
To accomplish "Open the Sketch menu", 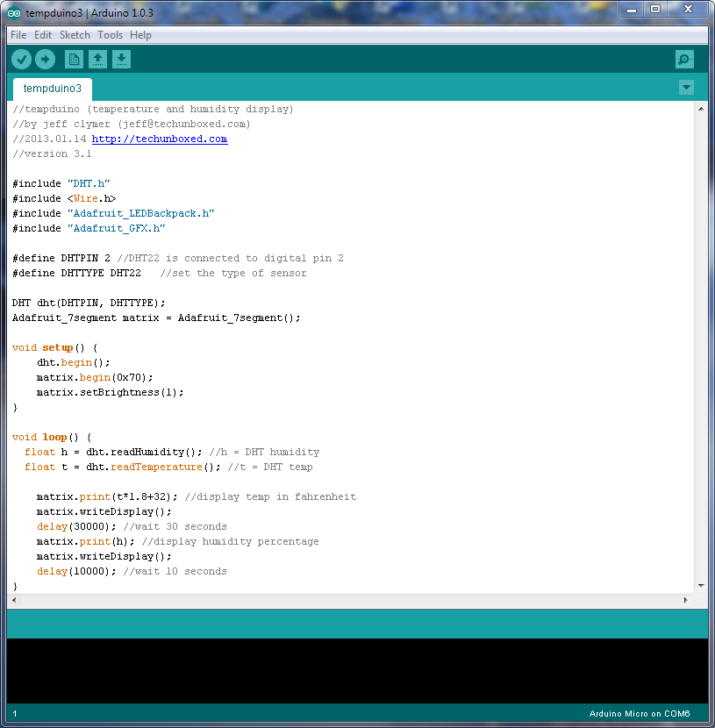I will click(75, 35).
